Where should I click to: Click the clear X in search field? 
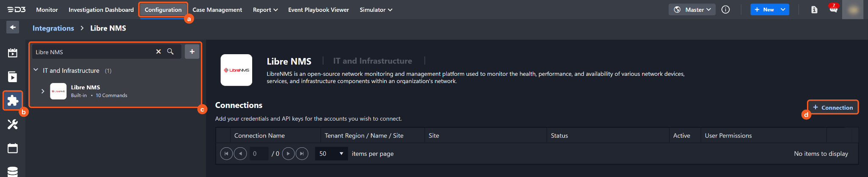[x=159, y=52]
